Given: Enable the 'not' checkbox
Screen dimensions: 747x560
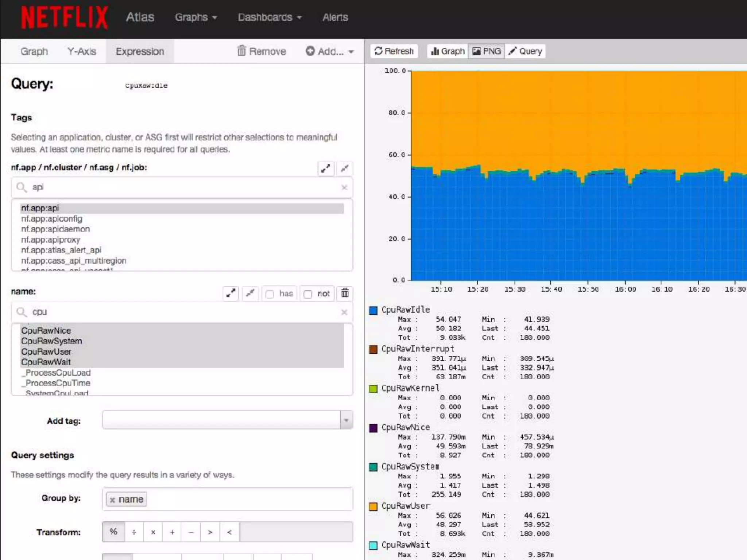Looking at the screenshot, I should (308, 294).
